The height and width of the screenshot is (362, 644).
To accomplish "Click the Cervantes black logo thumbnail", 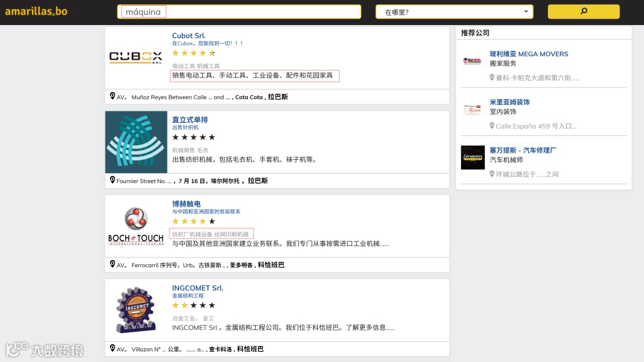I will coord(473,157).
